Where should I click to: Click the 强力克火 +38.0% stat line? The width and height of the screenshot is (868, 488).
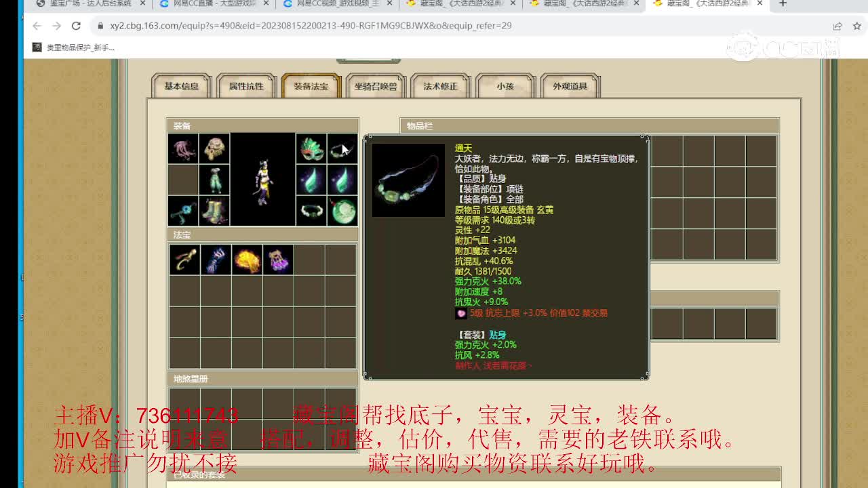pos(488,281)
